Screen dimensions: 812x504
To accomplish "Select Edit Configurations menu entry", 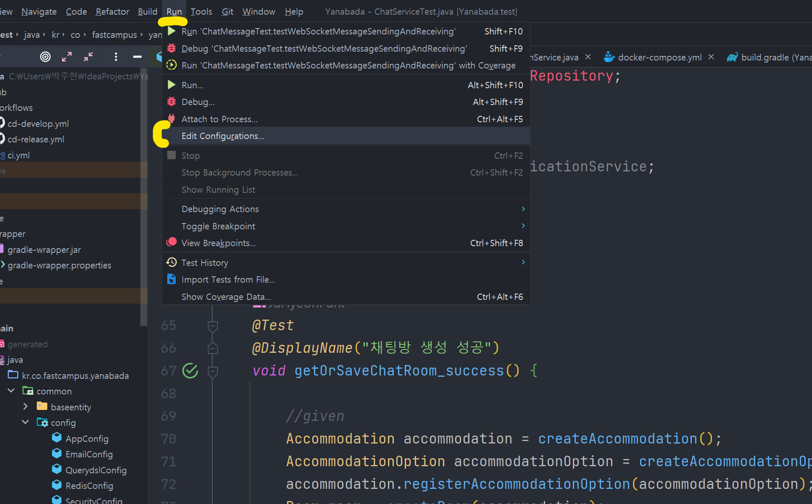I will click(223, 136).
